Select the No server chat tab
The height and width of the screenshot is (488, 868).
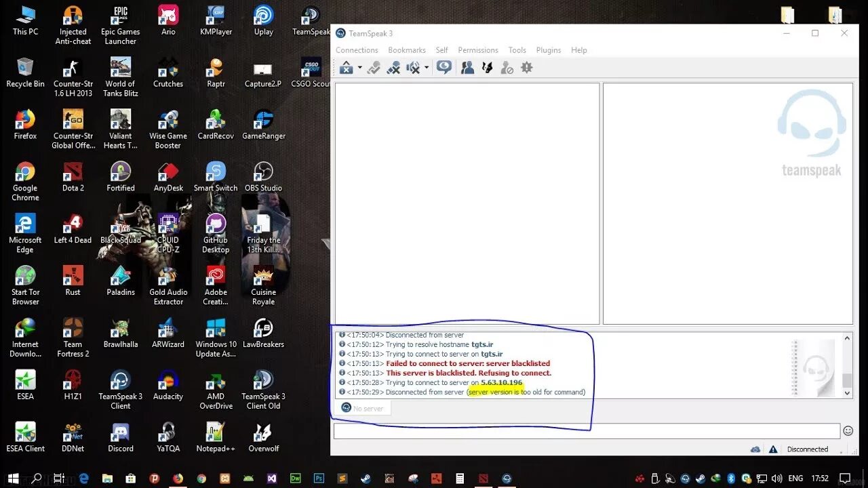pos(363,408)
